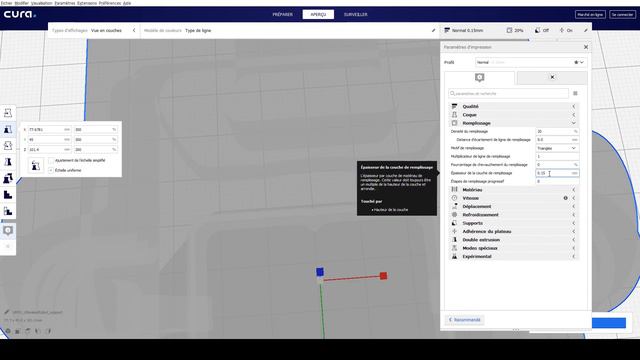
Task: Click the speech-bubble tool at toolbar bottom
Action: click(8, 231)
